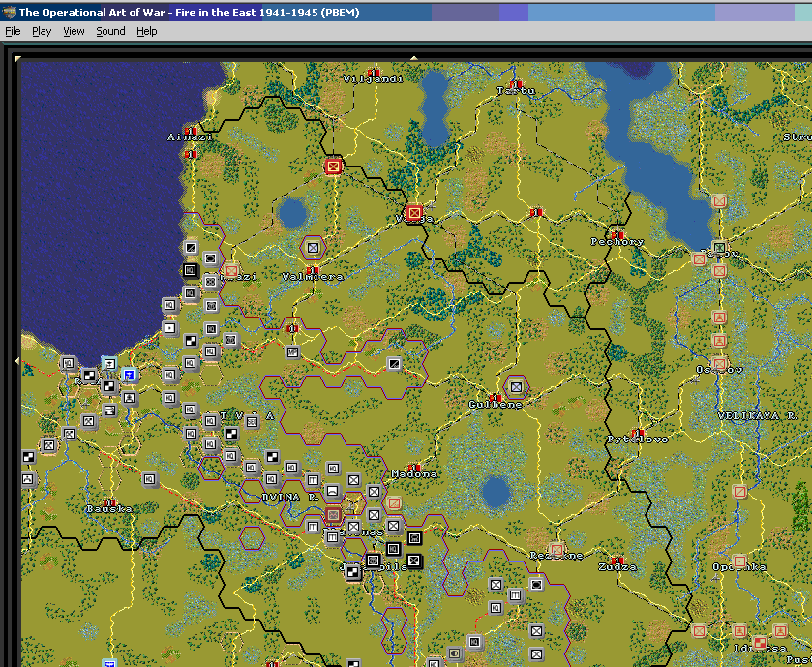Viewport: 812px width, 667px height.
Task: Select the Soviet counter north of Pskov by the lake
Action: pos(719,201)
